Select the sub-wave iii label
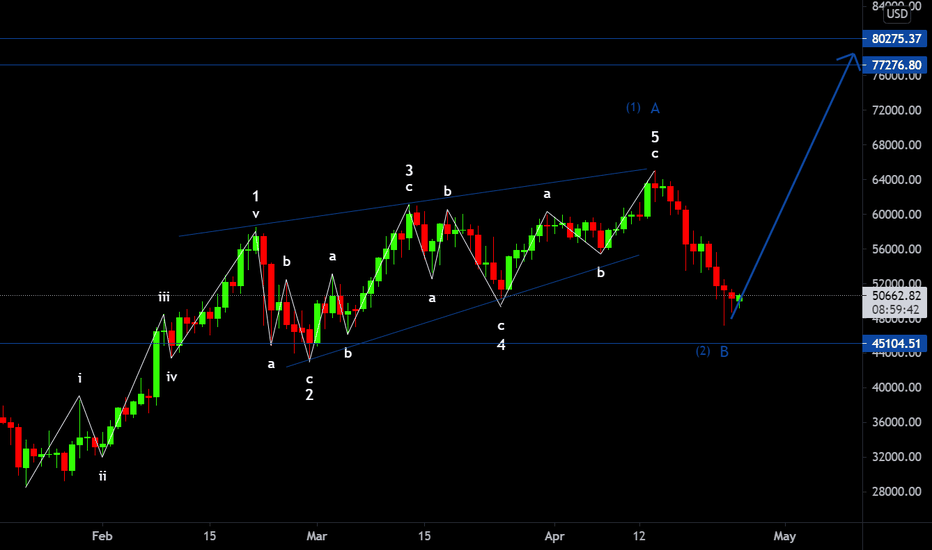The image size is (932, 550). point(163,297)
